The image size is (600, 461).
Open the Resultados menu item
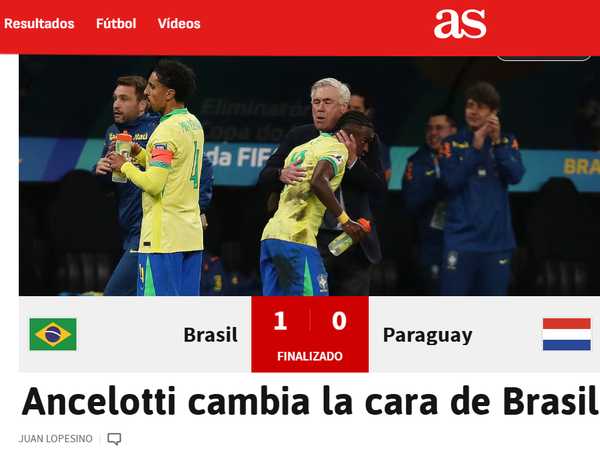(x=39, y=24)
